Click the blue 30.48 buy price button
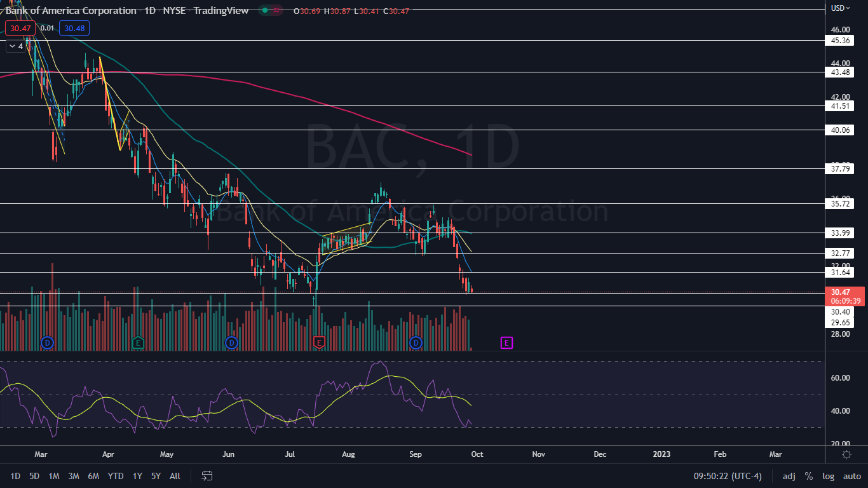 click(74, 28)
